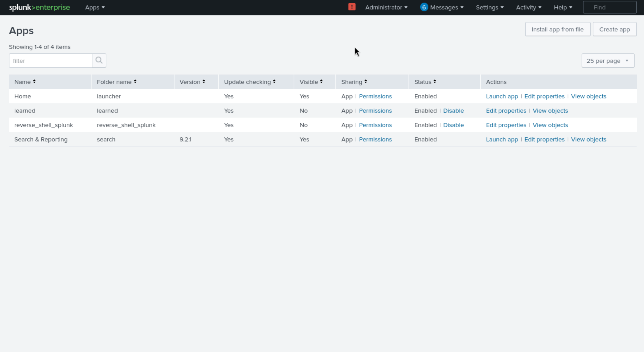
Task: Sort by Folder name column arrows
Action: pyautogui.click(x=135, y=82)
